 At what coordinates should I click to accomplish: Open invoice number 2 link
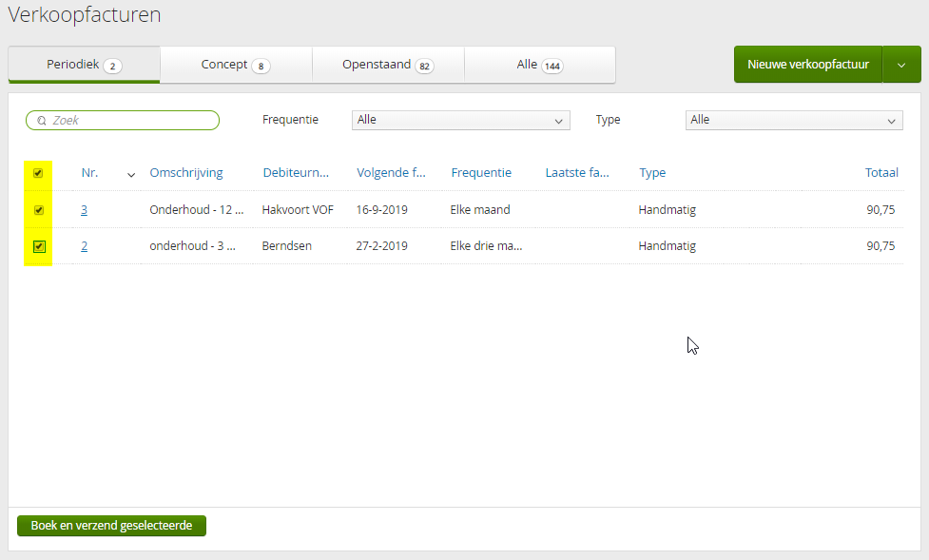click(x=84, y=246)
